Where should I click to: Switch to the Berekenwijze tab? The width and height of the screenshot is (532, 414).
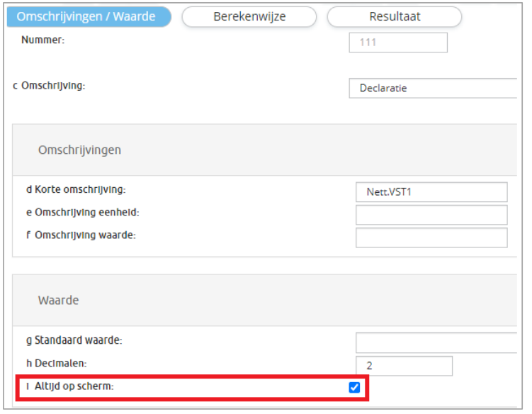249,16
